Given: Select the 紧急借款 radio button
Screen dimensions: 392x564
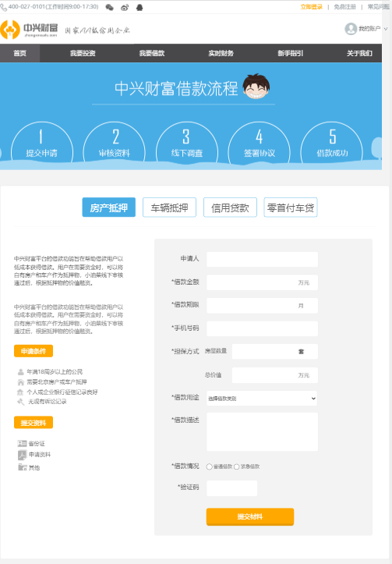Looking at the screenshot, I should pos(236,466).
